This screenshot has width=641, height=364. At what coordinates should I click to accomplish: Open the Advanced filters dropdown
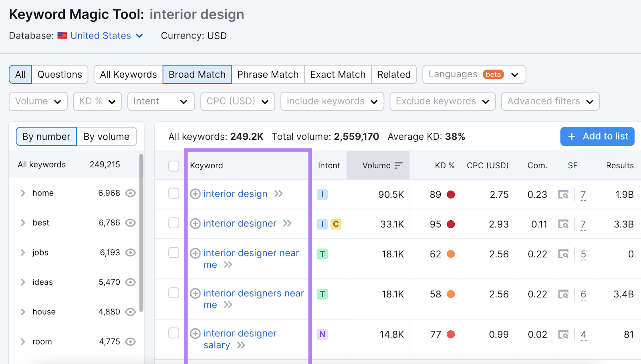(x=550, y=101)
